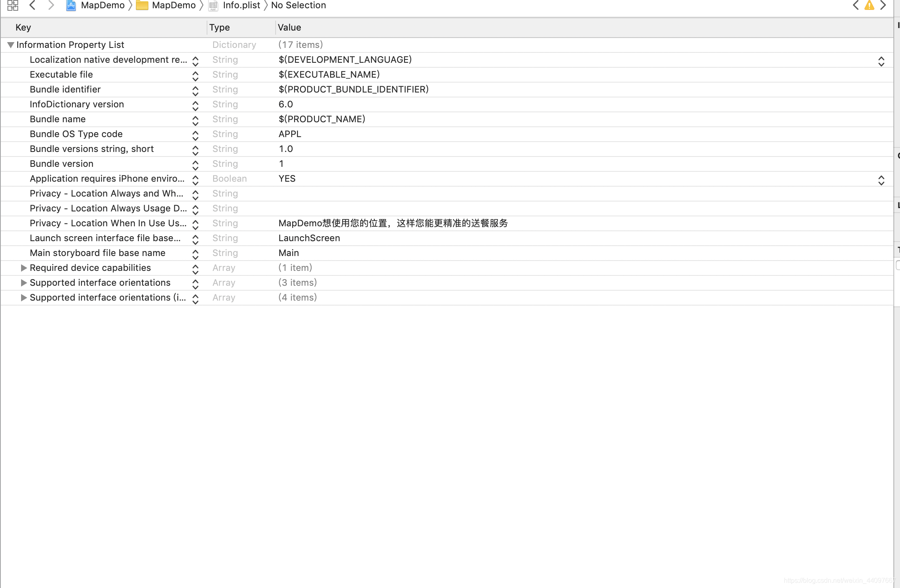The width and height of the screenshot is (900, 588).
Task: Click the stepper for Bundle name key
Action: 195,119
